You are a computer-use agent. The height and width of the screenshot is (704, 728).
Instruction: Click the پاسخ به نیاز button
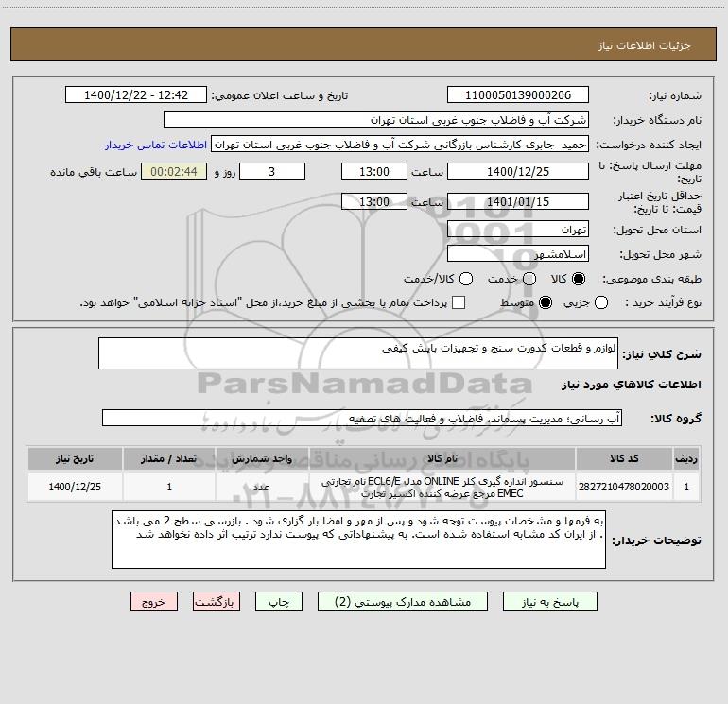549,601
